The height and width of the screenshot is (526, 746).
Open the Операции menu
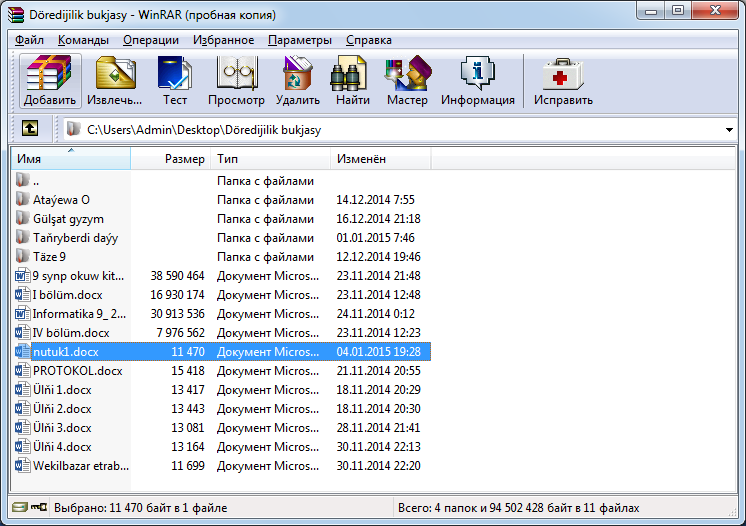coord(151,40)
